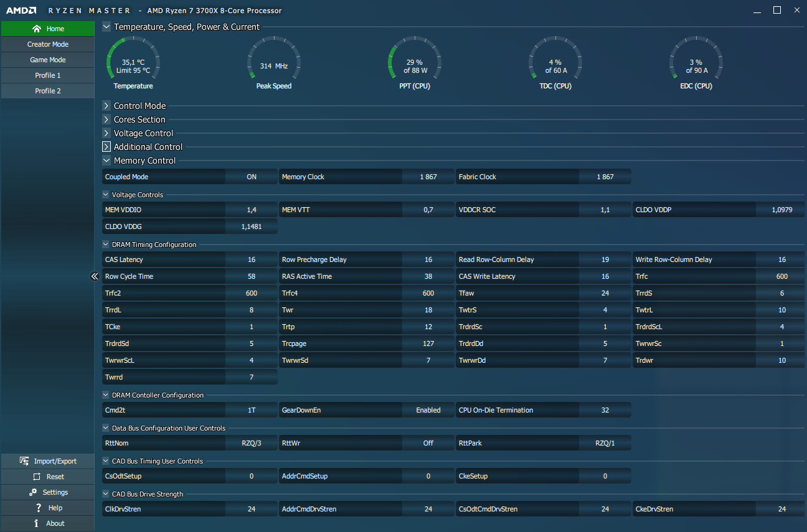Click the EDC (CPU) gauge

pyautogui.click(x=696, y=62)
